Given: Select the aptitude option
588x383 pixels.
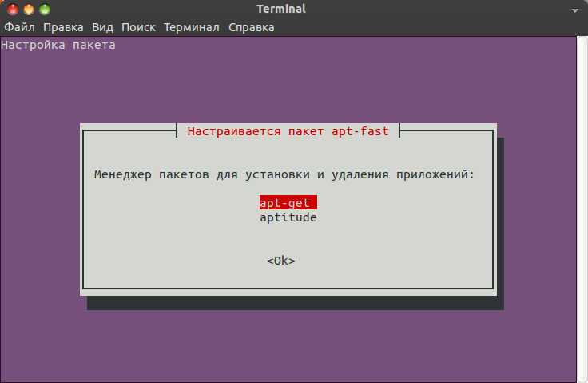Looking at the screenshot, I should point(288,217).
